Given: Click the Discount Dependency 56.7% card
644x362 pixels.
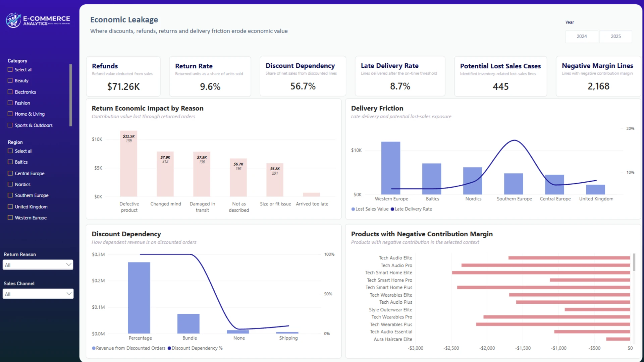Looking at the screenshot, I should pos(303,76).
